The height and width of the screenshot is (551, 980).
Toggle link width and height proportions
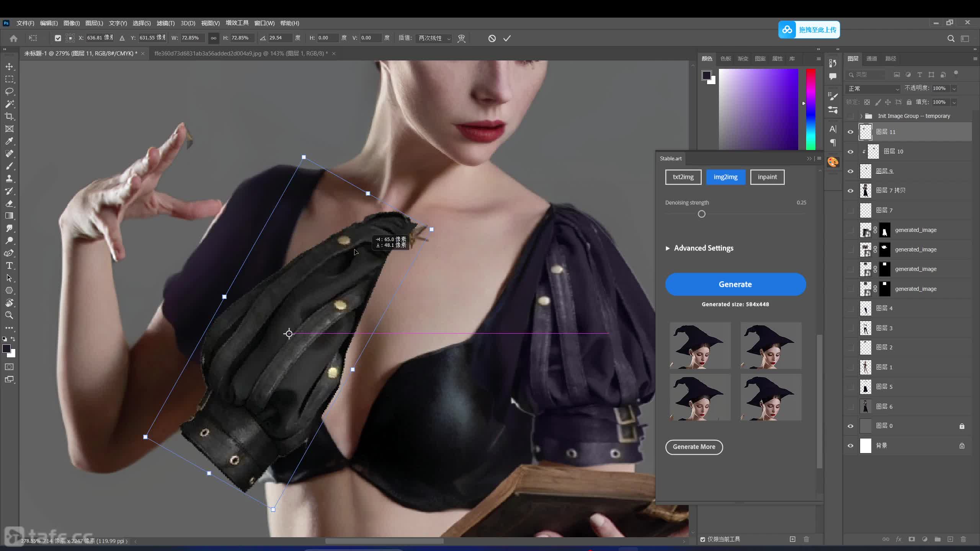point(213,38)
